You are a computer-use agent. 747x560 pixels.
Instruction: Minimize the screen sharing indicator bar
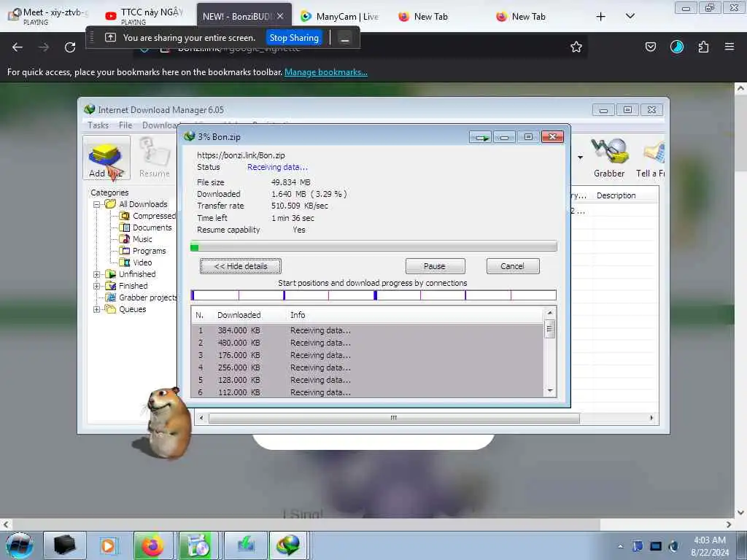345,38
